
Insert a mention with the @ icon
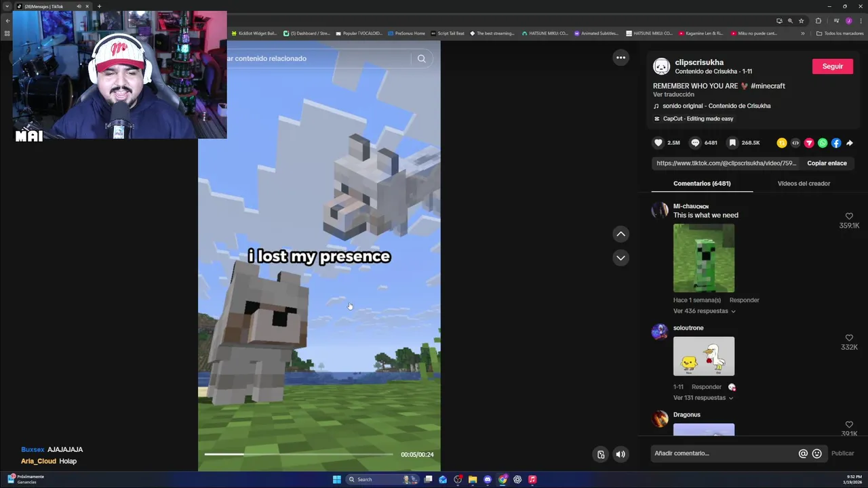coord(803,453)
